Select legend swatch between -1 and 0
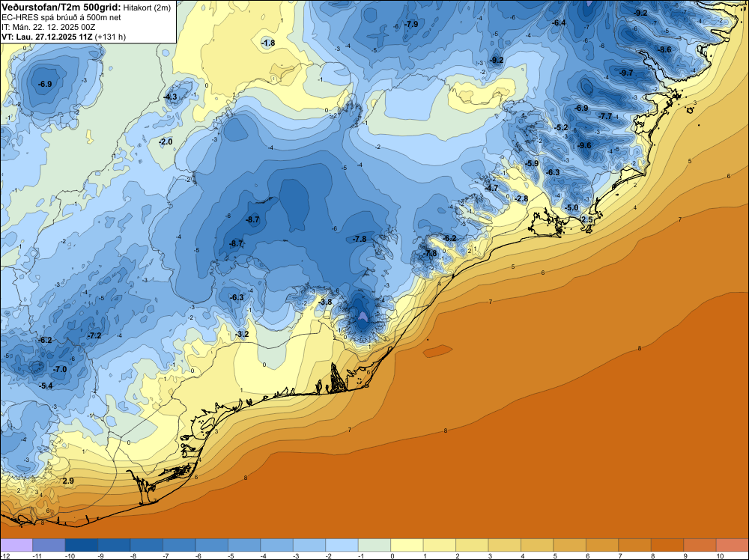749x560 pixels. (x=374, y=545)
